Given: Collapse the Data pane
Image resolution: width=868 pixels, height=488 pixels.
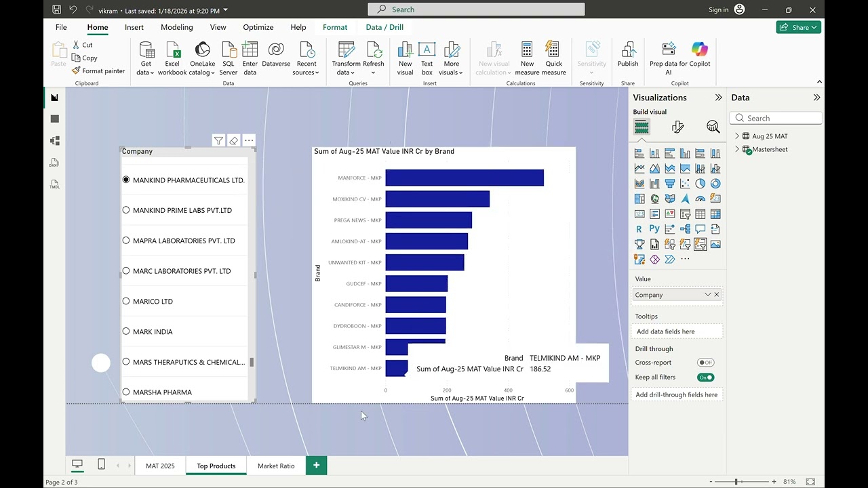Looking at the screenshot, I should click(816, 98).
